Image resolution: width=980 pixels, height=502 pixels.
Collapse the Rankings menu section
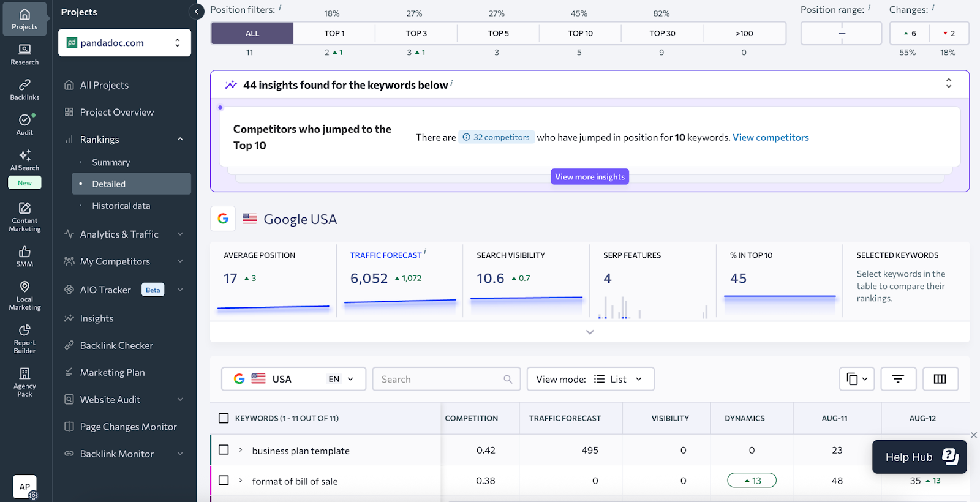[x=180, y=139]
